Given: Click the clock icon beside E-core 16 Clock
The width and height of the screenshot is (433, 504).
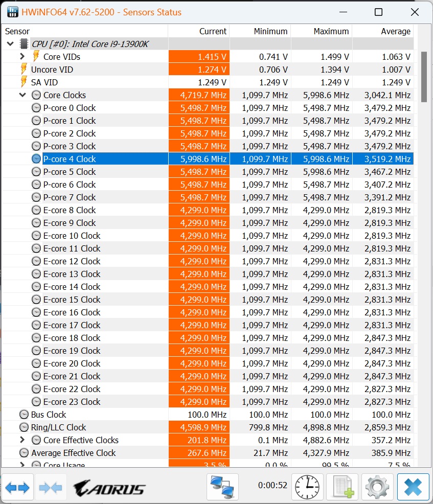Looking at the screenshot, I should [x=36, y=312].
